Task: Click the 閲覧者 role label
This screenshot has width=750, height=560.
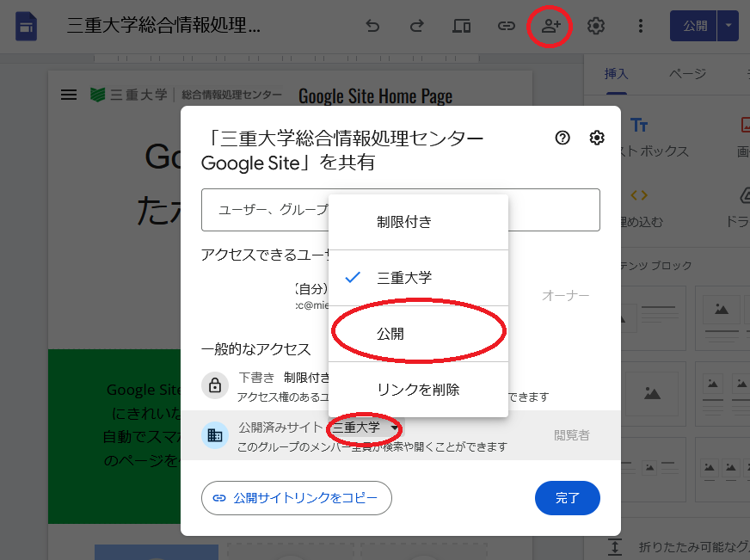Action: (x=572, y=435)
